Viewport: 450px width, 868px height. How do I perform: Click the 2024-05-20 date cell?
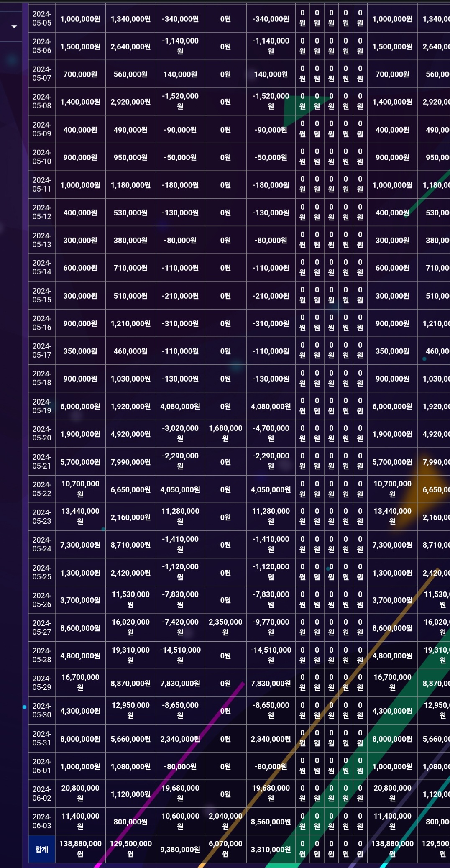click(x=42, y=434)
